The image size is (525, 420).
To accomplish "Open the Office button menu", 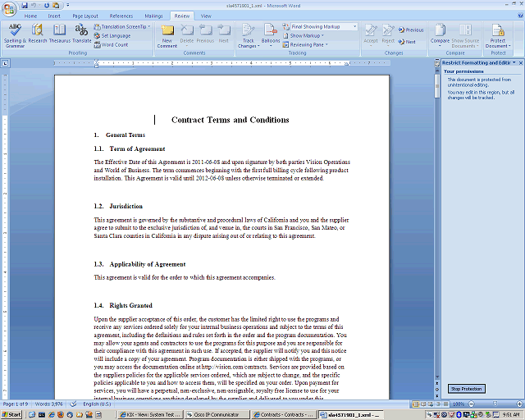I will pyautogui.click(x=9, y=9).
